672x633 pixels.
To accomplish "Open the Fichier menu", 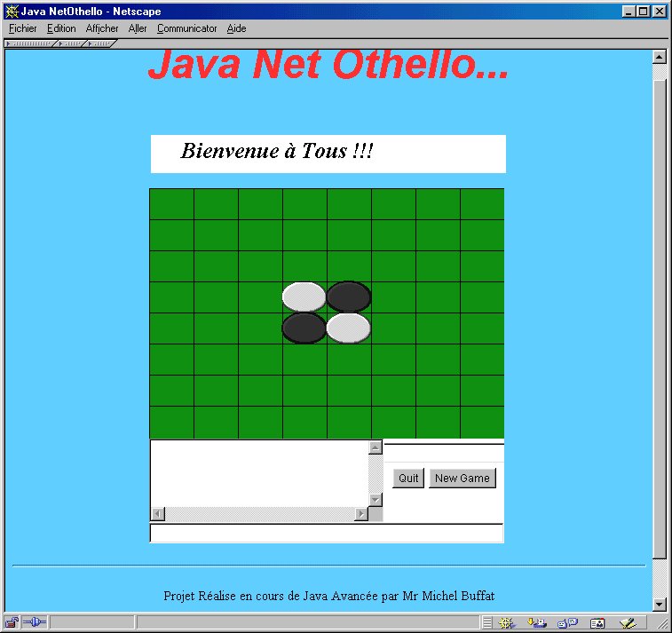I will pyautogui.click(x=23, y=28).
